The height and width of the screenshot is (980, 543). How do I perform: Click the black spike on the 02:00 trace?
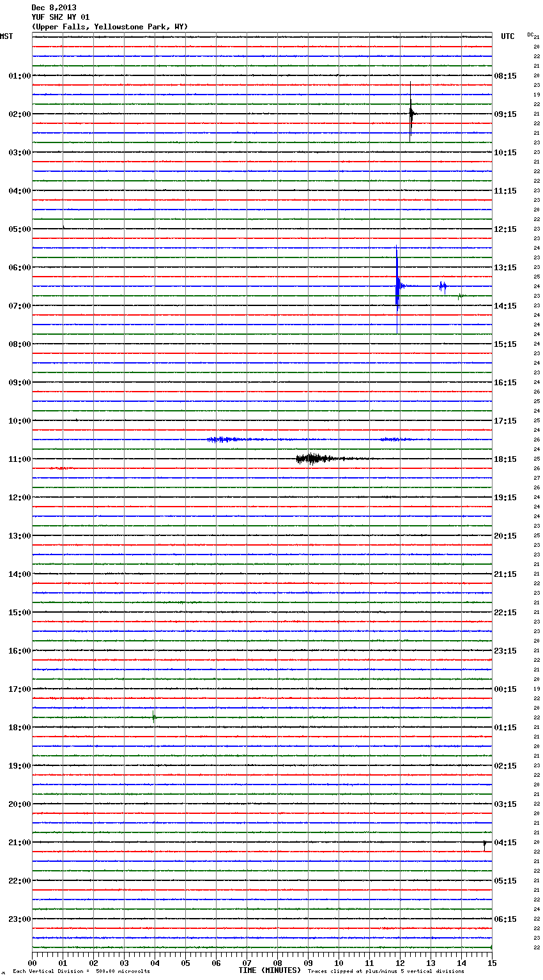tap(411, 112)
